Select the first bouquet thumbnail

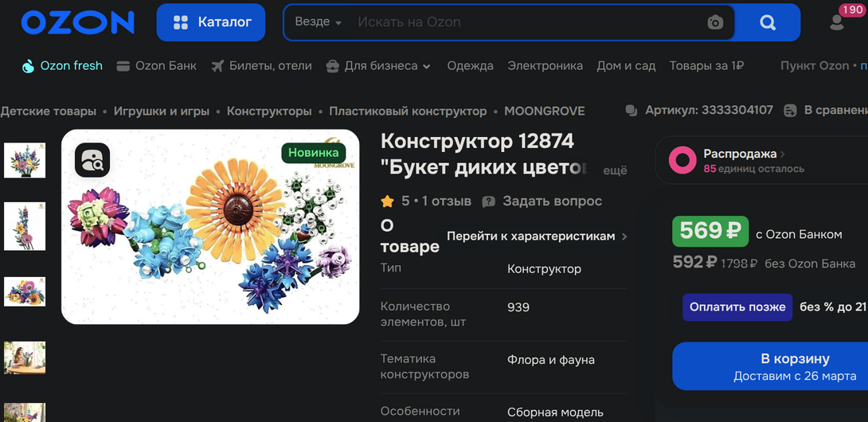click(25, 160)
